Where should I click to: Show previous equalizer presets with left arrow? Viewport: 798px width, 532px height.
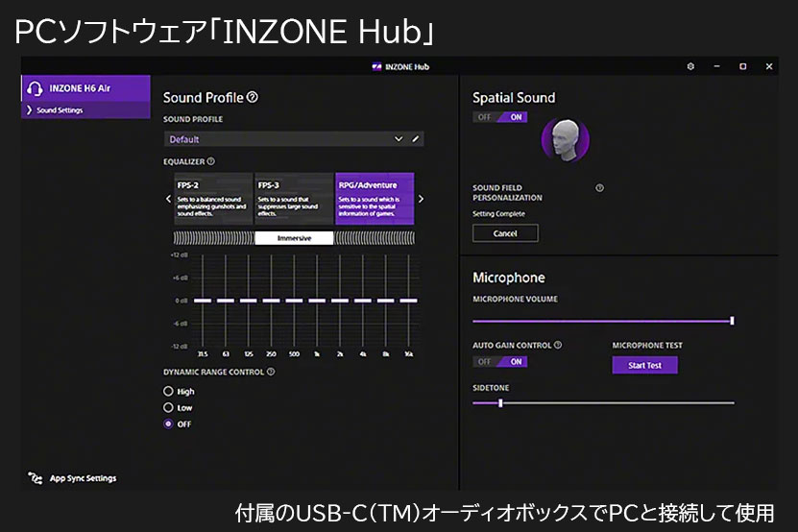point(168,199)
